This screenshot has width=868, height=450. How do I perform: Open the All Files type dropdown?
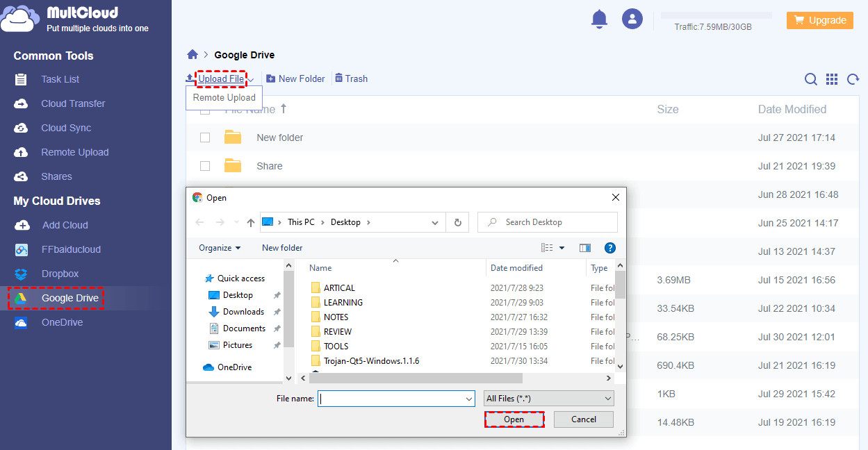pyautogui.click(x=549, y=399)
